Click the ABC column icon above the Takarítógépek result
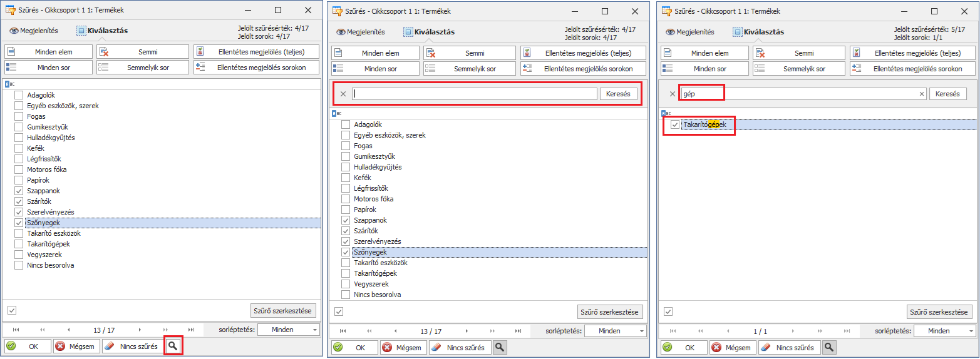This screenshot has height=359, width=980. (x=666, y=113)
